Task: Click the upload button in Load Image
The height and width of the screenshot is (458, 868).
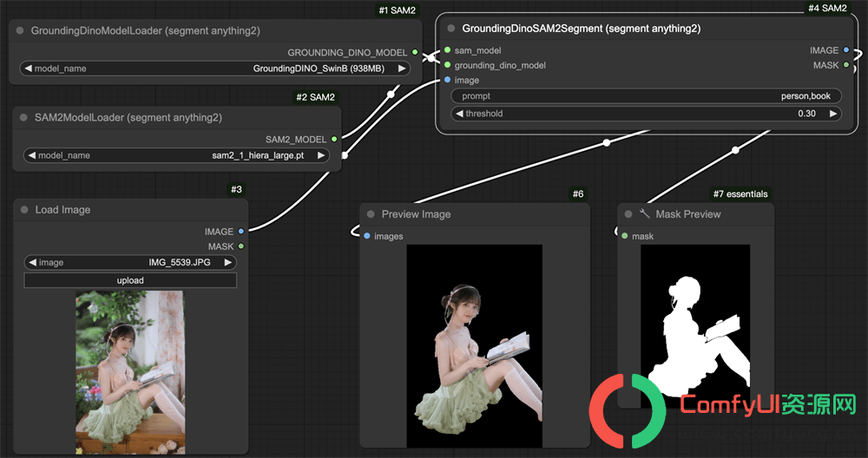Action: 130,280
